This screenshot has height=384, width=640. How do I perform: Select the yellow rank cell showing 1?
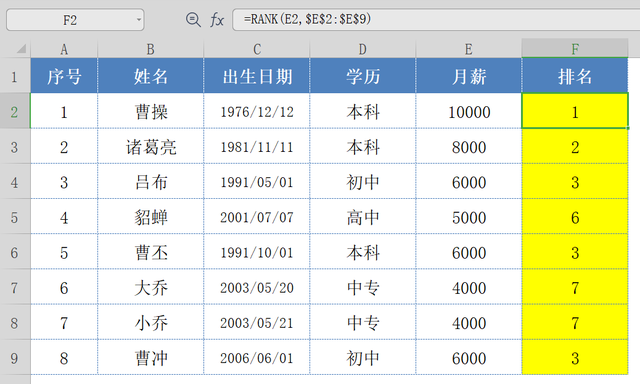[x=575, y=111]
